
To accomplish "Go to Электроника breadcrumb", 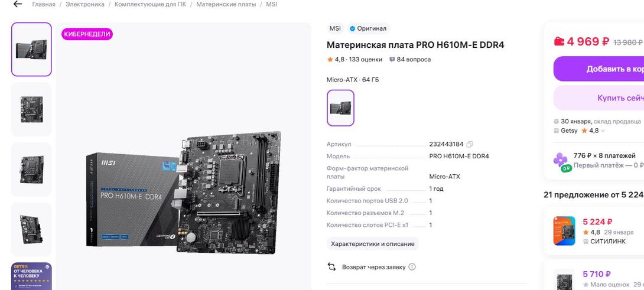I will pos(85,4).
